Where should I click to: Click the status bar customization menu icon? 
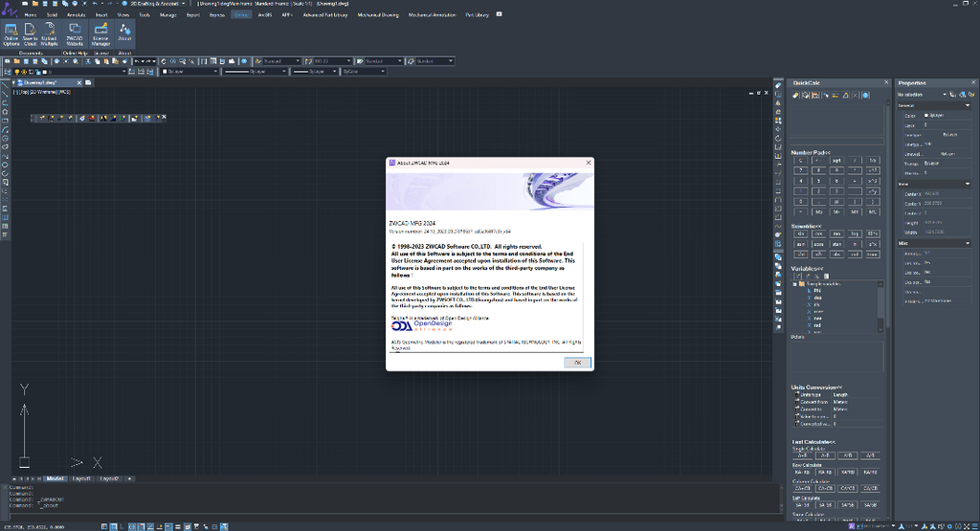[x=975, y=526]
